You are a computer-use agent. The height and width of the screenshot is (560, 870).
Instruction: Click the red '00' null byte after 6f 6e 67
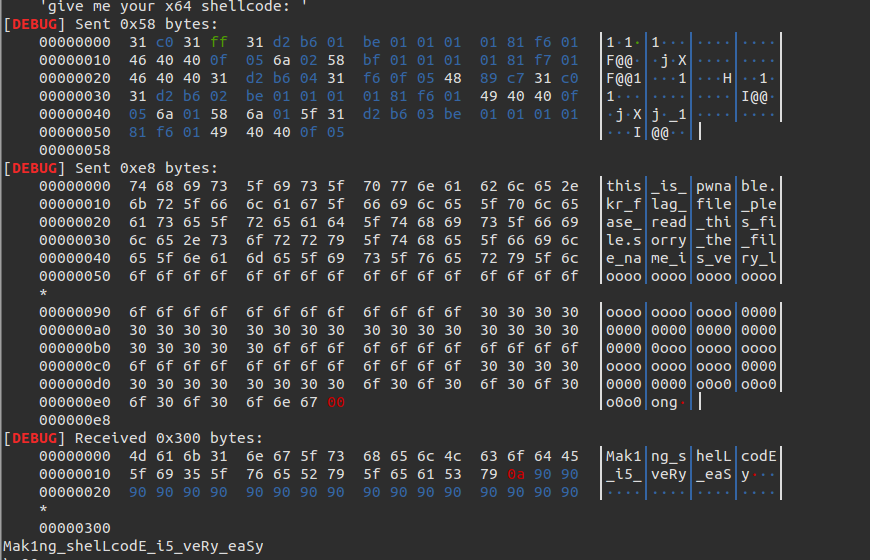[x=336, y=402]
